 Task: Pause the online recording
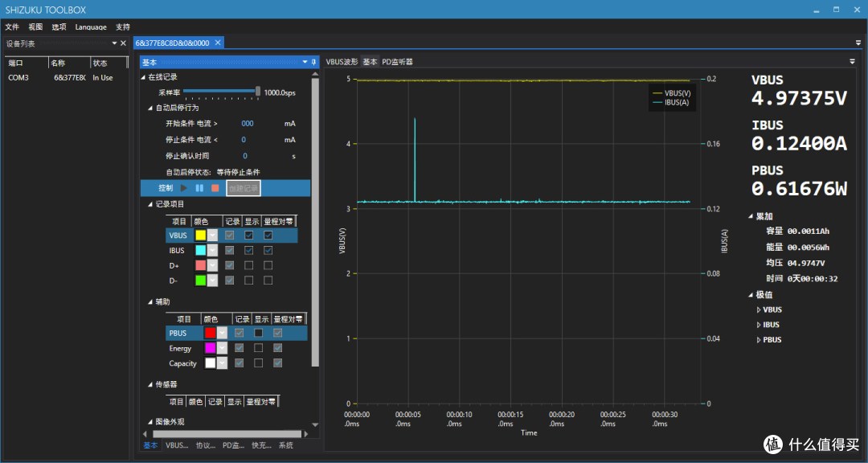click(x=199, y=188)
